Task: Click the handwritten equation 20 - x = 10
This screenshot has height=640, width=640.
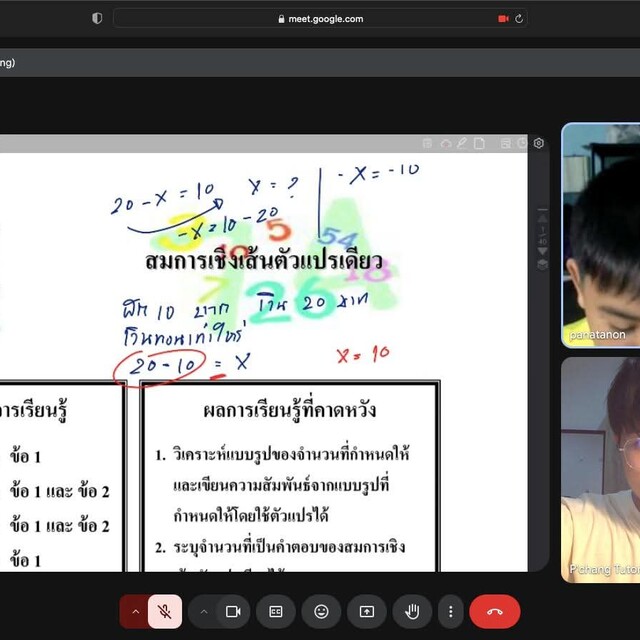Action: [x=163, y=198]
